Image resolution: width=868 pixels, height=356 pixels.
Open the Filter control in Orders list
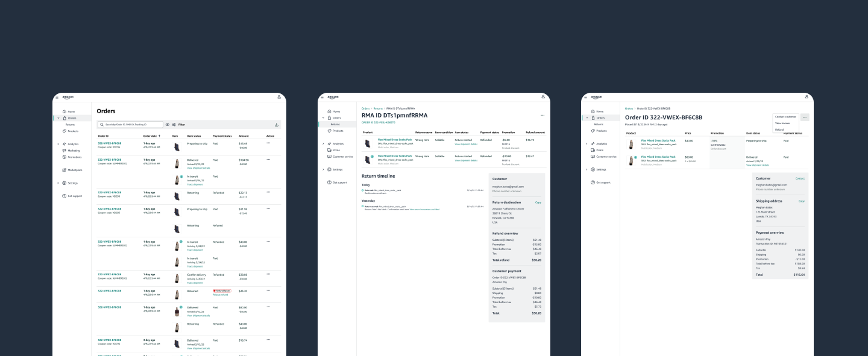click(178, 125)
